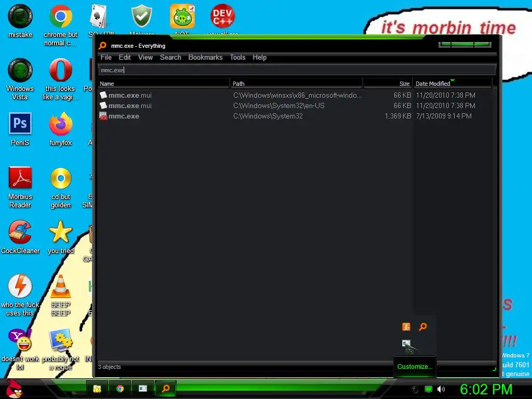The height and width of the screenshot is (399, 532).
Task: Open the taskbar file explorer folder icon
Action: coord(97,389)
